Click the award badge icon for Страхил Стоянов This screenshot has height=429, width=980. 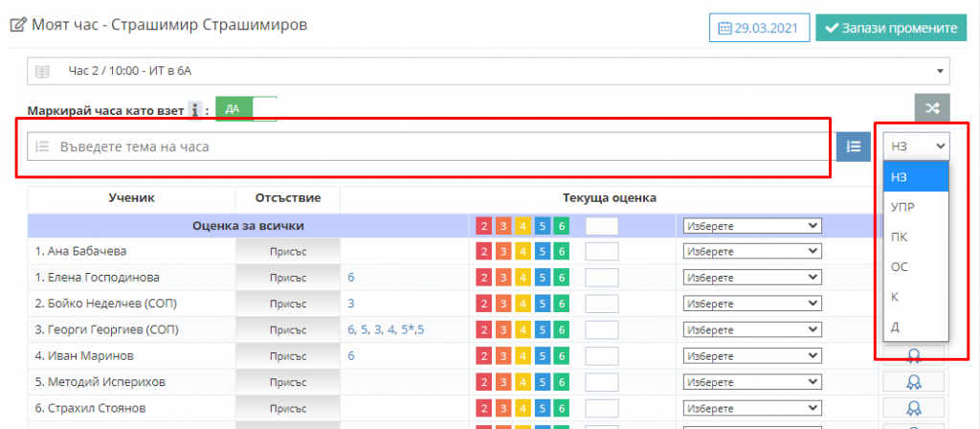click(x=913, y=407)
